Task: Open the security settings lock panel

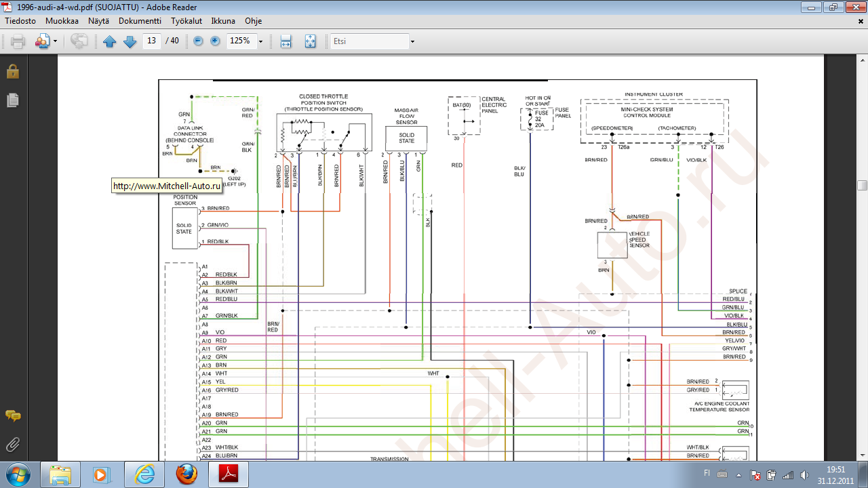Action: [x=12, y=71]
